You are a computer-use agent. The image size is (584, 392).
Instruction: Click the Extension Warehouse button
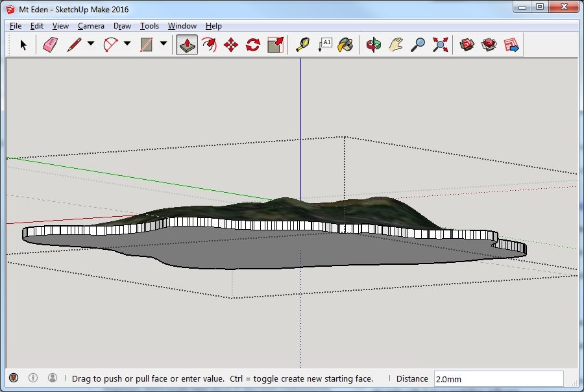tap(489, 45)
